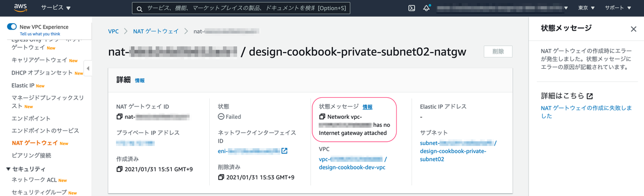Open the 東京 region selector

pyautogui.click(x=586, y=8)
